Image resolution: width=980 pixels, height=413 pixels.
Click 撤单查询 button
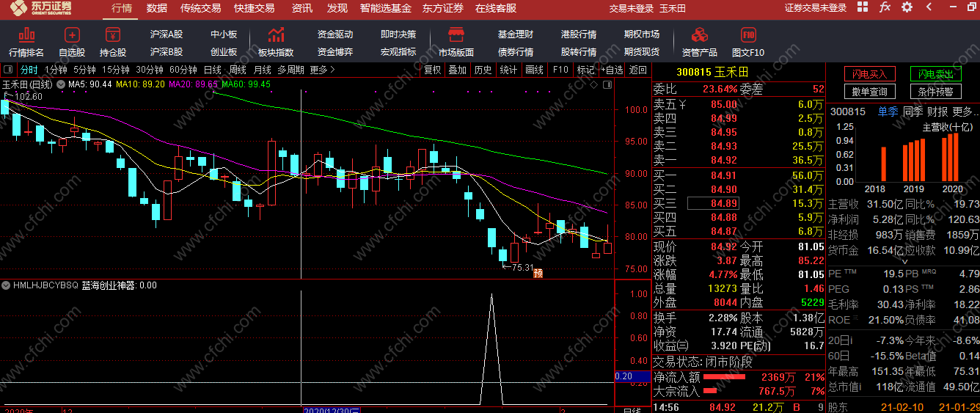click(x=870, y=92)
